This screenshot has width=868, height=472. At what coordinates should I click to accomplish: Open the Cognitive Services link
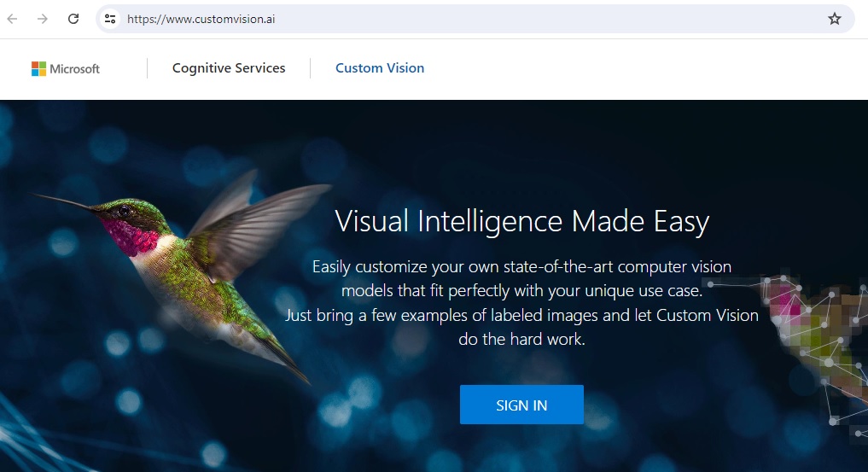point(229,68)
